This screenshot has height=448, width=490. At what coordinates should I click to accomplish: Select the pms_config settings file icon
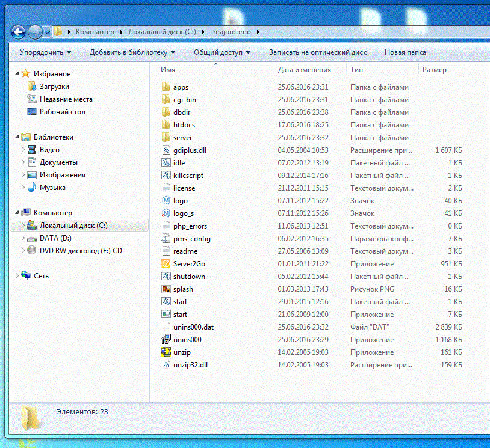pyautogui.click(x=167, y=239)
